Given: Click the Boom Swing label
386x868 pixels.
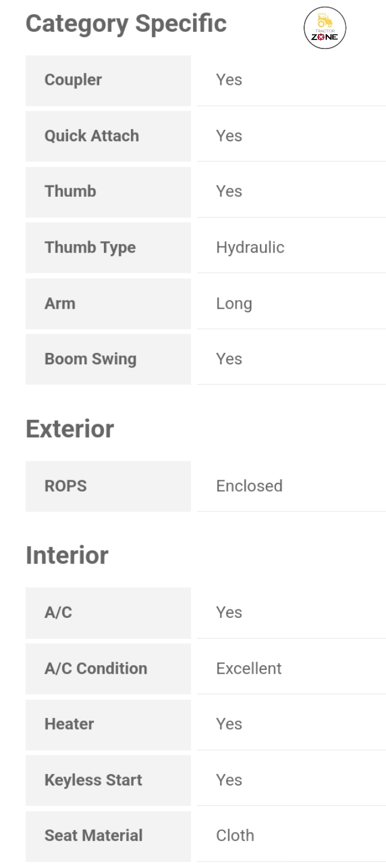Looking at the screenshot, I should point(90,359).
